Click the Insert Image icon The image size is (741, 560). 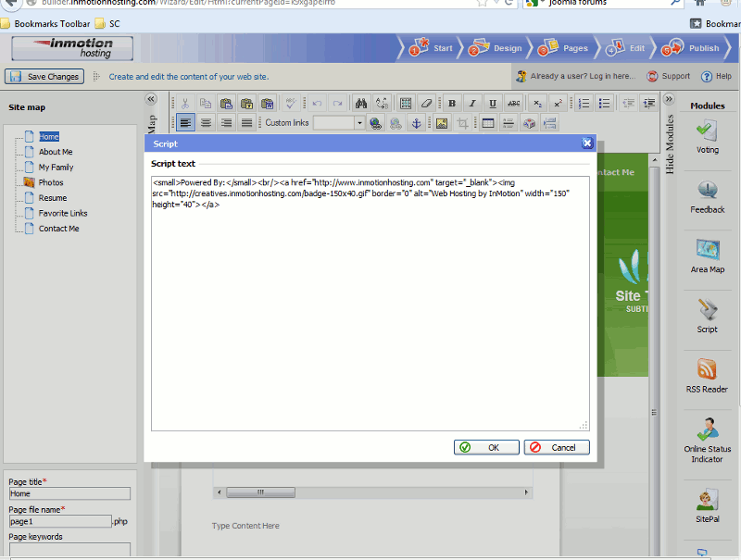[442, 123]
